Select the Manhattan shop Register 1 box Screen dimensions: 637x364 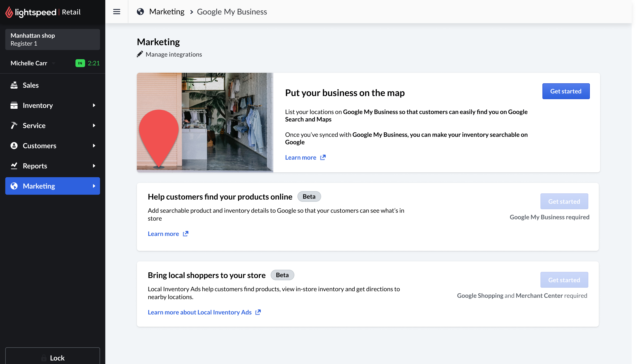click(52, 39)
